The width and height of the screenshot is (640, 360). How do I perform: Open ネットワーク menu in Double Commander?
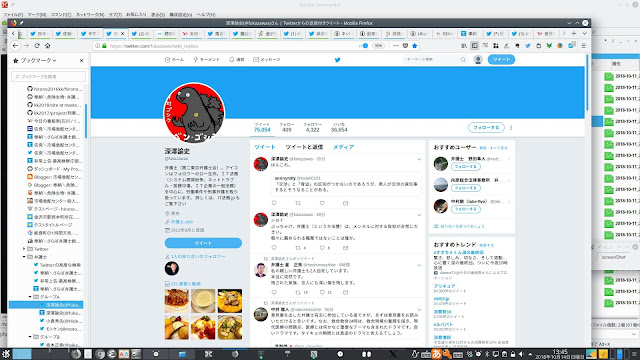[x=90, y=15]
